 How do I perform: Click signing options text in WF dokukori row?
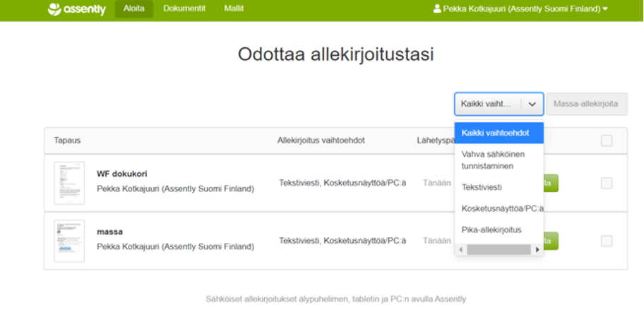pyautogui.click(x=342, y=183)
